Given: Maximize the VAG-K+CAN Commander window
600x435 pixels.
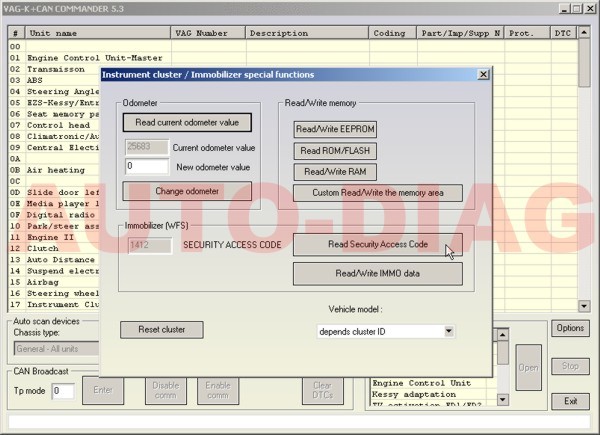Looking at the screenshot, I should click(x=577, y=8).
